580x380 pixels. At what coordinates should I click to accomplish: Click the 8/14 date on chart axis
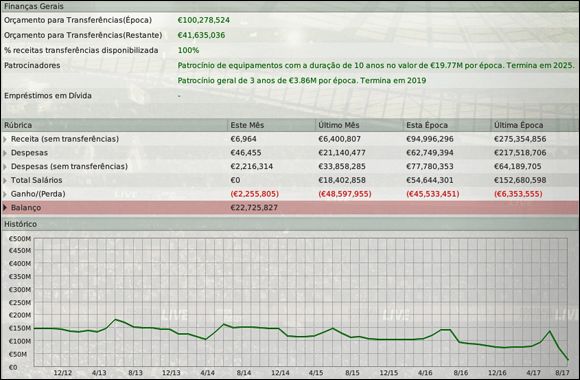(244, 373)
